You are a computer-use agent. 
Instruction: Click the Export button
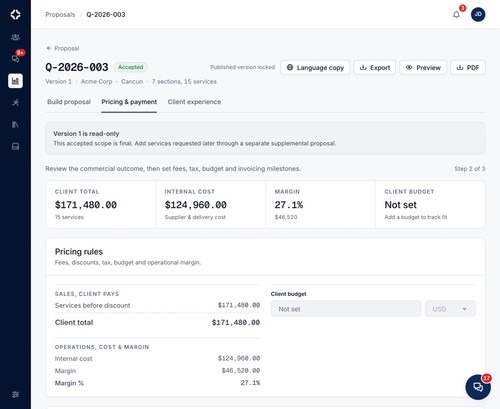[x=375, y=67]
